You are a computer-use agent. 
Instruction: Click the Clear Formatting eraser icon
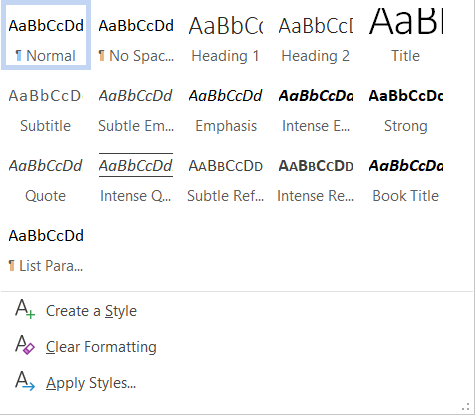pyautogui.click(x=25, y=345)
